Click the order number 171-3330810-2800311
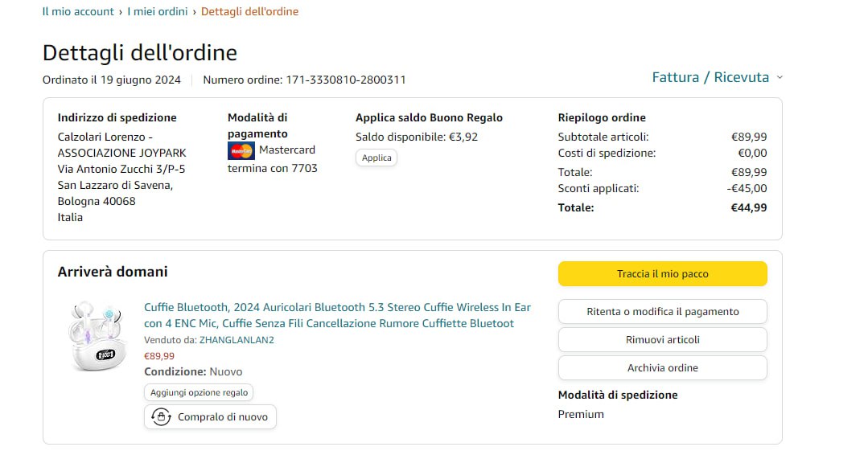 [x=346, y=80]
